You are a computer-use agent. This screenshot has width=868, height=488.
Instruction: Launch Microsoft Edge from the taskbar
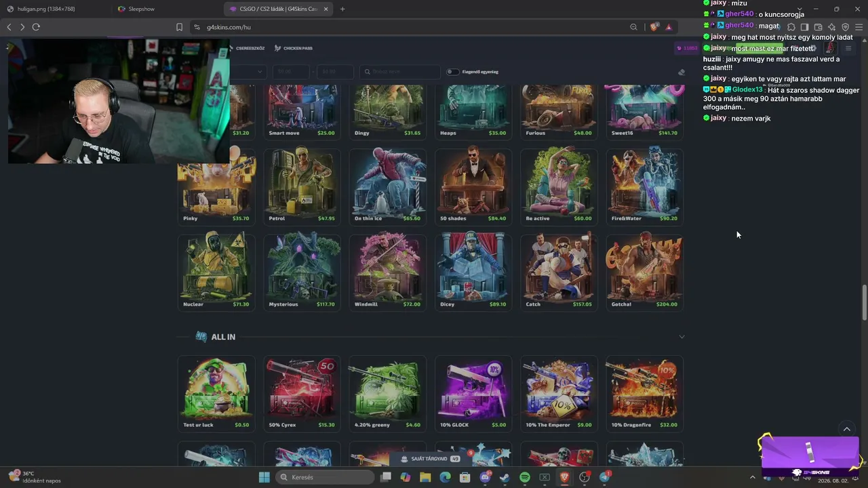click(x=445, y=477)
